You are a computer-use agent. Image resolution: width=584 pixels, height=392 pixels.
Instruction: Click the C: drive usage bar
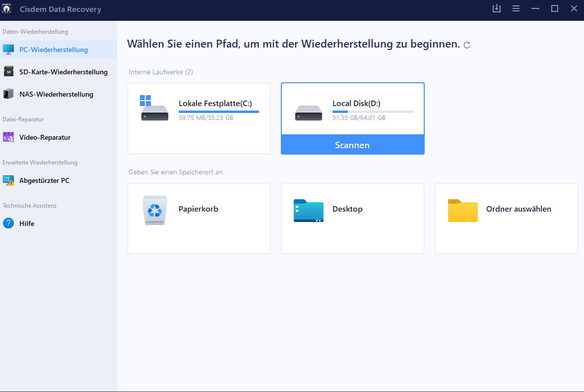(x=219, y=112)
